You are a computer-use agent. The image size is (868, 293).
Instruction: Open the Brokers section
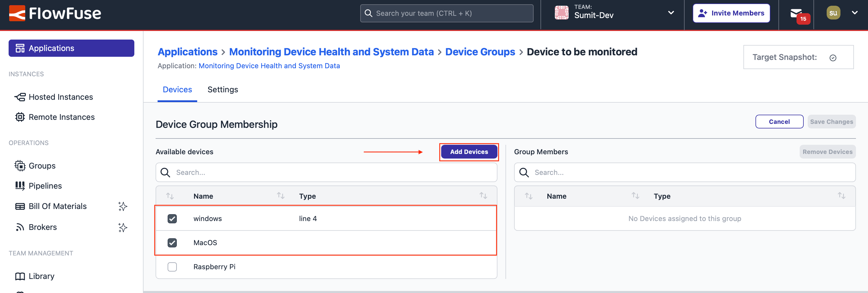[43, 227]
